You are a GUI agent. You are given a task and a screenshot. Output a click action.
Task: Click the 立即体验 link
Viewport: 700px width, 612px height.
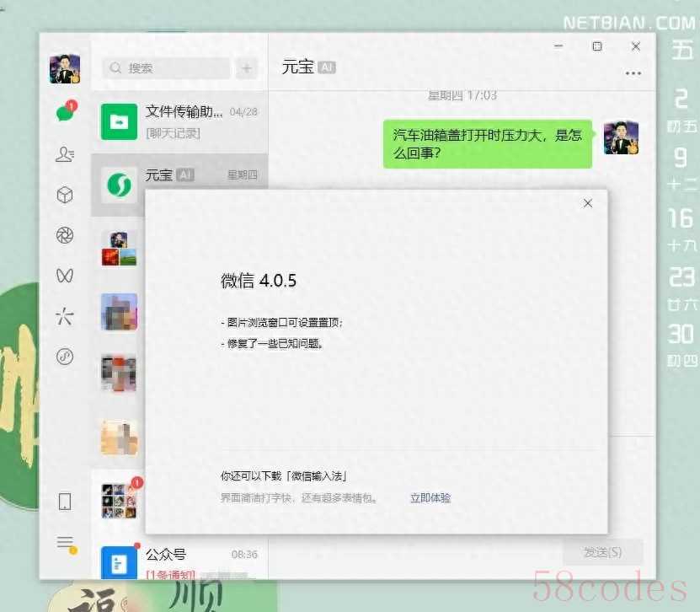click(430, 497)
